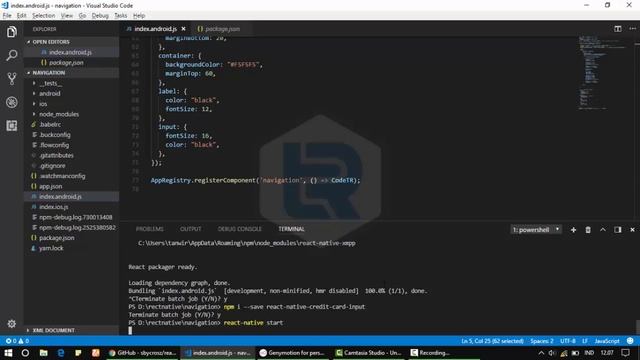640x360 pixels.
Task: Open the .babelrc file
Action: (50, 124)
